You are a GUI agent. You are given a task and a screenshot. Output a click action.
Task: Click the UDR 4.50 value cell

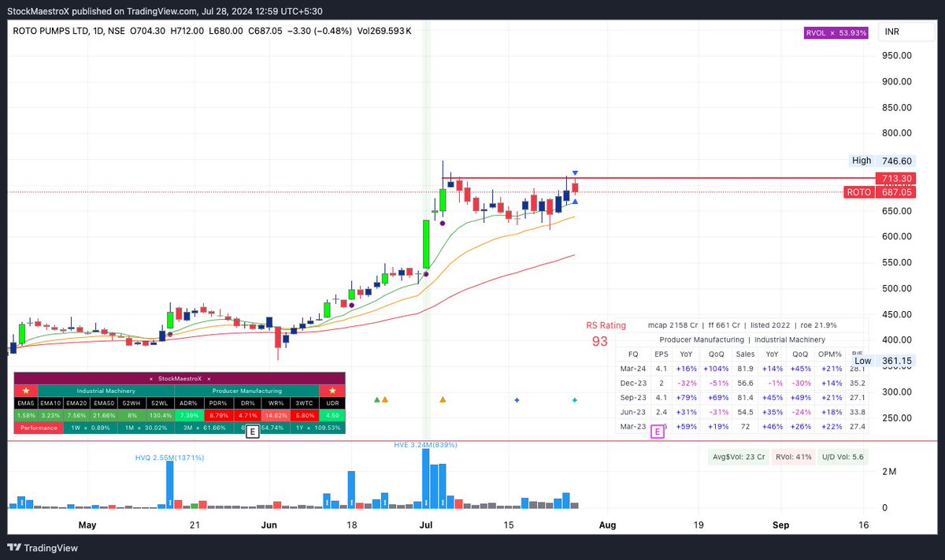(332, 415)
